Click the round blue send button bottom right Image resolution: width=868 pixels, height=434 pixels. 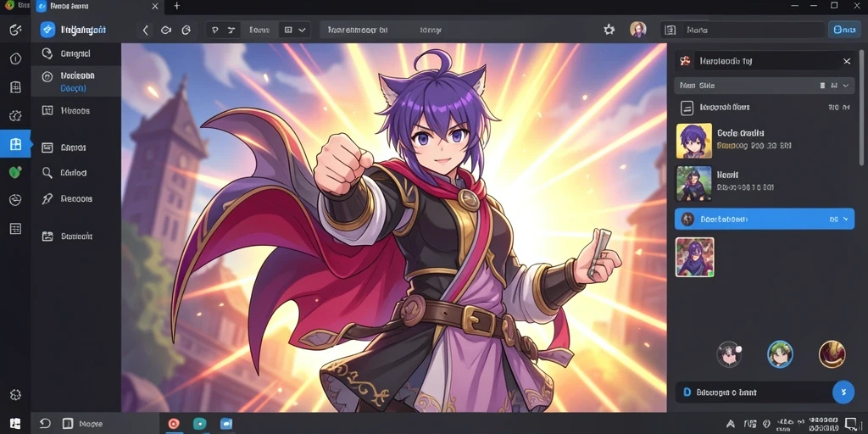[843, 392]
